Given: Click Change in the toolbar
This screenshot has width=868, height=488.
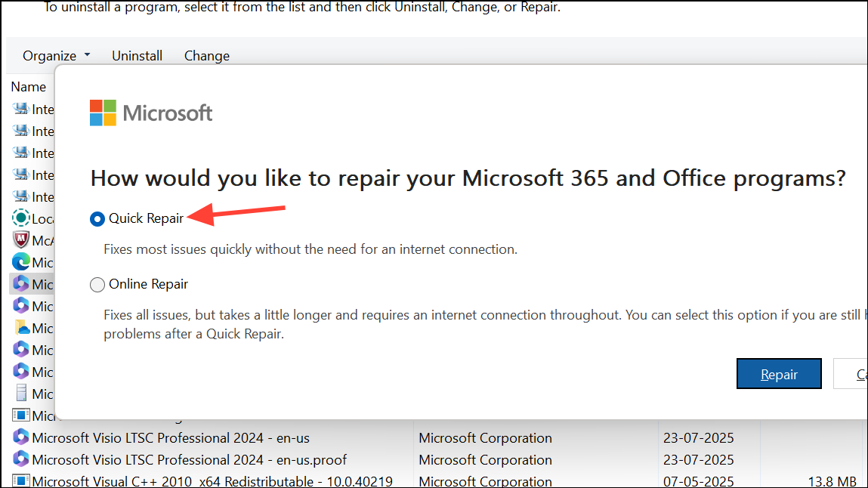Looking at the screenshot, I should click(207, 56).
